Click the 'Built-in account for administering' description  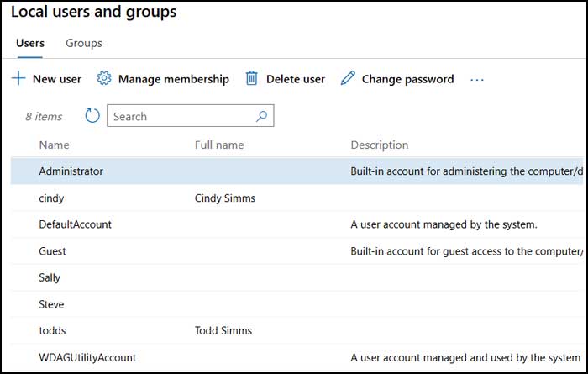tap(467, 171)
